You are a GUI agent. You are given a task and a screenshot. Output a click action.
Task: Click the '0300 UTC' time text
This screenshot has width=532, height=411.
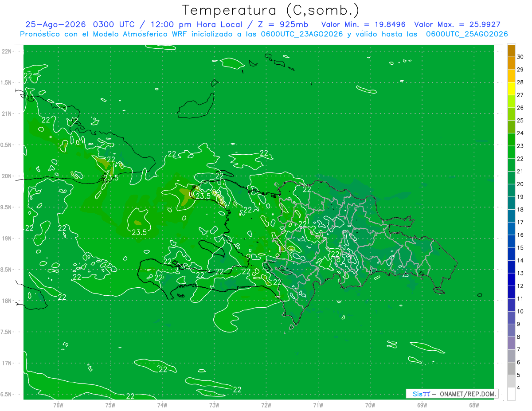point(114,24)
